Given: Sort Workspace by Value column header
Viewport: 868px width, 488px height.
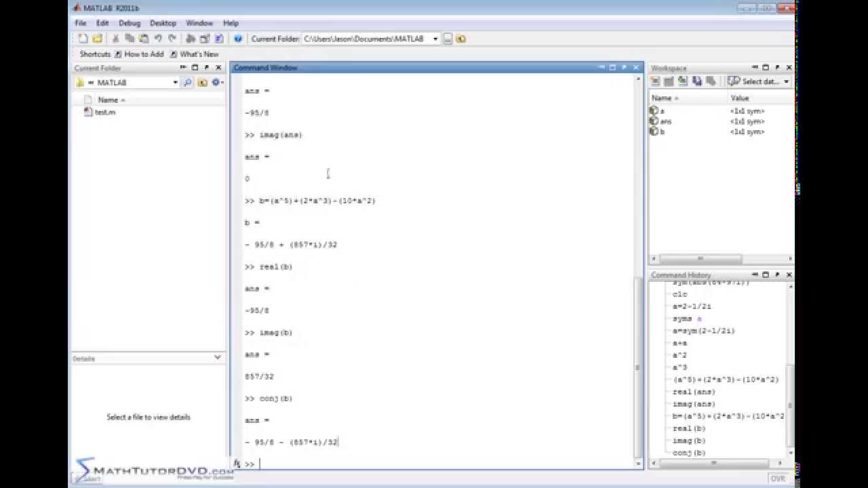Looking at the screenshot, I should (x=759, y=98).
